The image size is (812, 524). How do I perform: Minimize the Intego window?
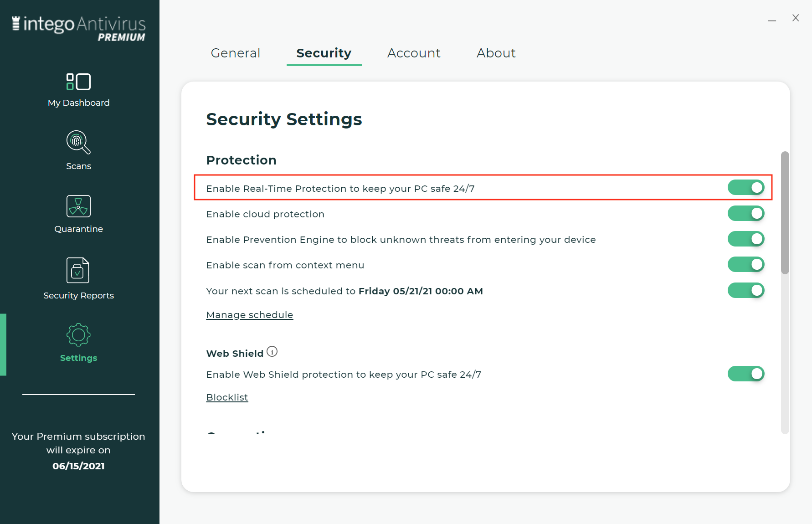[771, 20]
